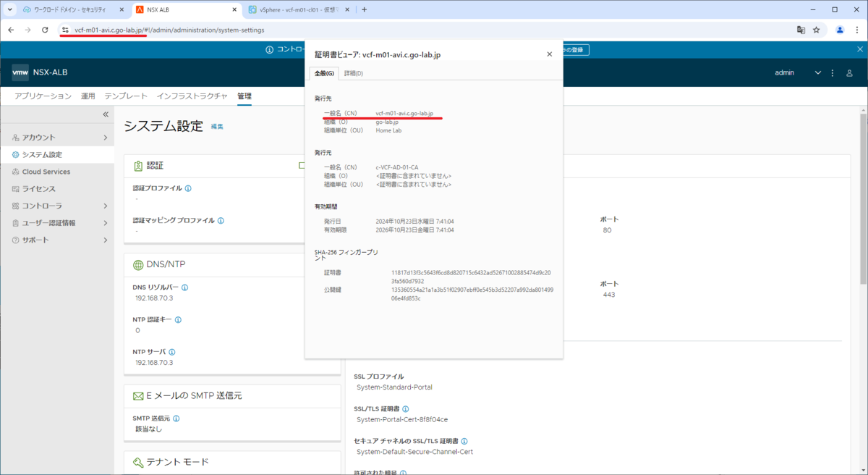The height and width of the screenshot is (475, 868).
Task: Close the NSX ALB browser tab
Action: pos(233,9)
